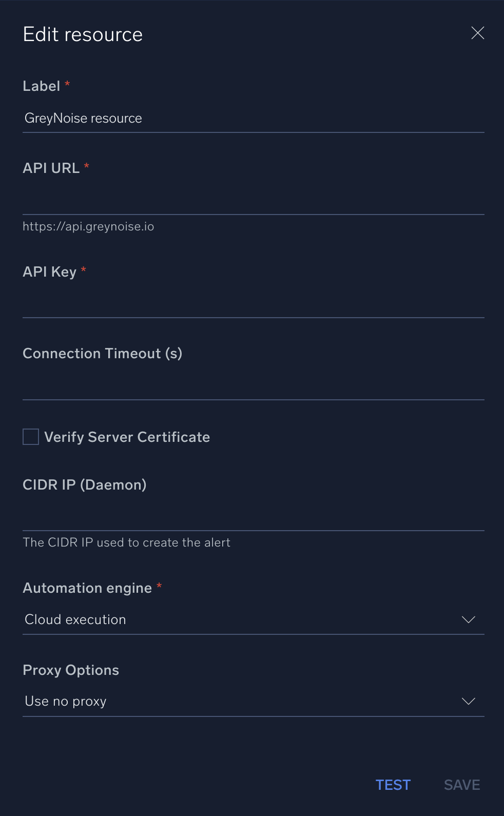Open the Proxy Options dropdown
Viewport: 504px width, 816px height.
point(254,701)
